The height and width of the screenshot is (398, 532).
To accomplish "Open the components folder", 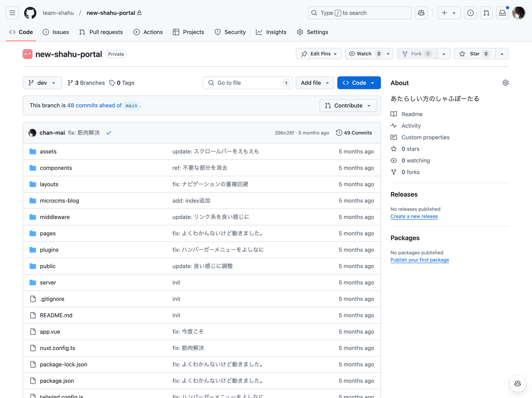I will tap(56, 168).
